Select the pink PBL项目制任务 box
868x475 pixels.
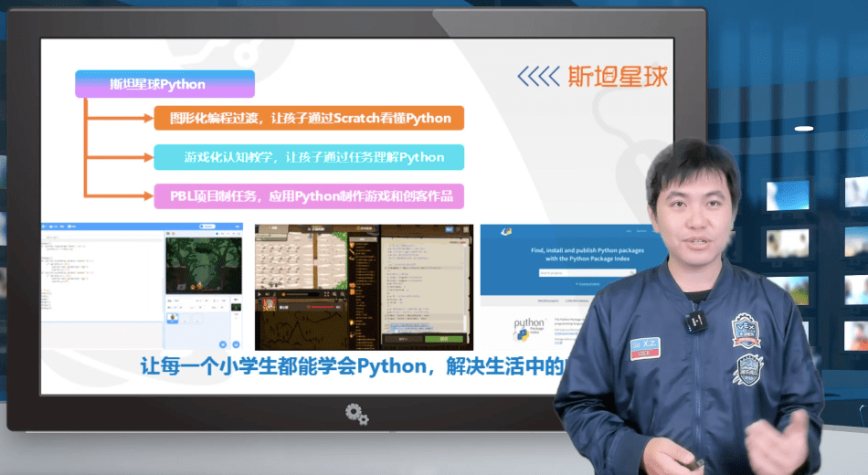tap(309, 195)
